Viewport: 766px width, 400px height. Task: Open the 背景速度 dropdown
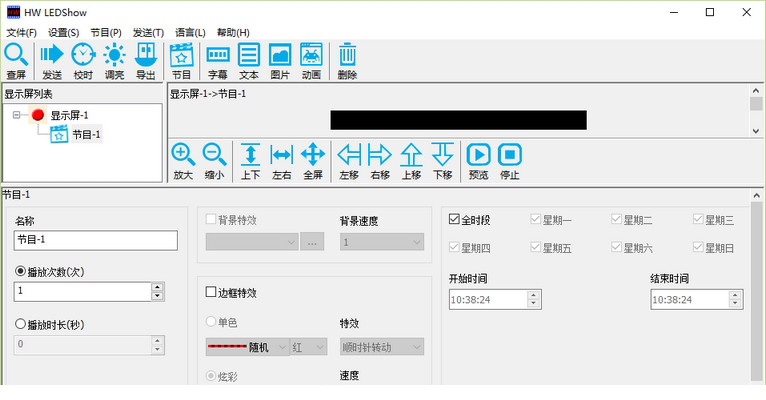[382, 242]
